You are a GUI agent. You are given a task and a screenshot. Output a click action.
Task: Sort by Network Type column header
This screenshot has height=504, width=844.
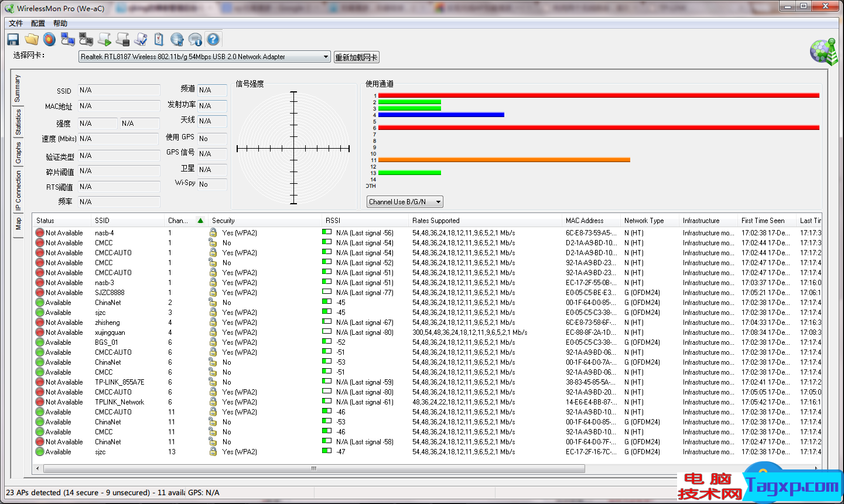point(650,221)
